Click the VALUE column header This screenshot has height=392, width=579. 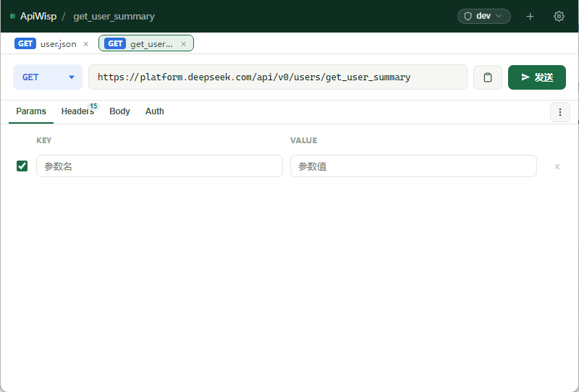[x=303, y=140]
